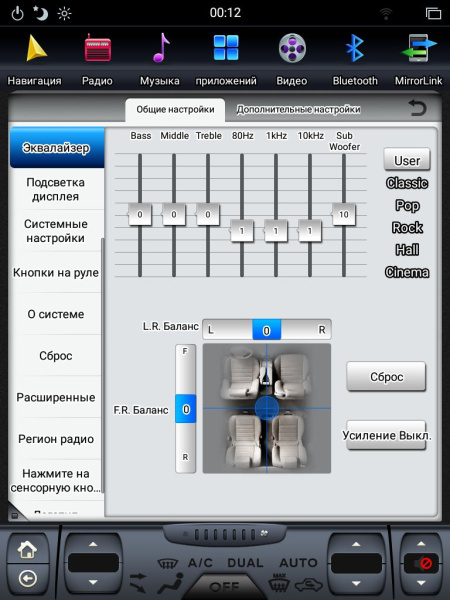Switch to Дополнительные настройки tab

tap(298, 110)
